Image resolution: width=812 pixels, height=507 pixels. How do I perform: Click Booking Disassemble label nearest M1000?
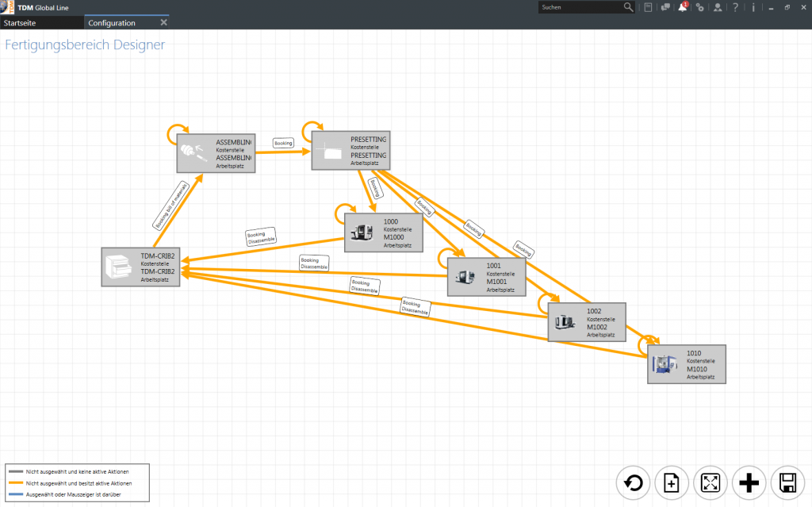[260, 237]
